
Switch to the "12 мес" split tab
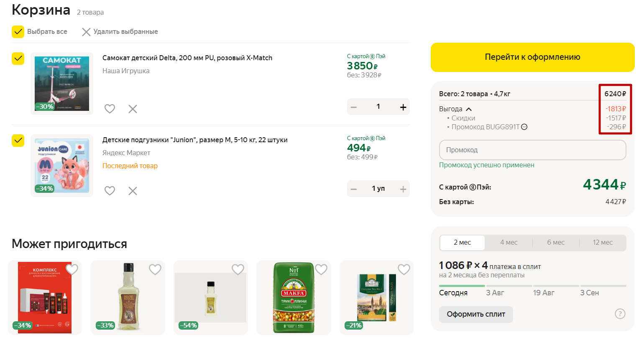click(602, 243)
